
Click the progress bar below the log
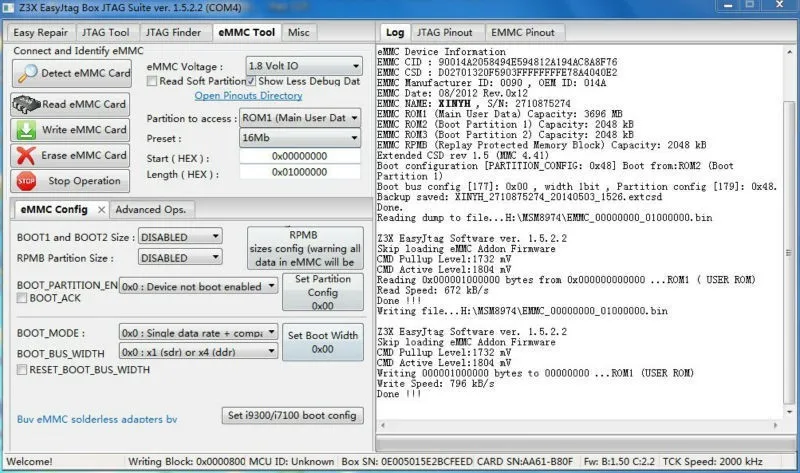pos(586,444)
